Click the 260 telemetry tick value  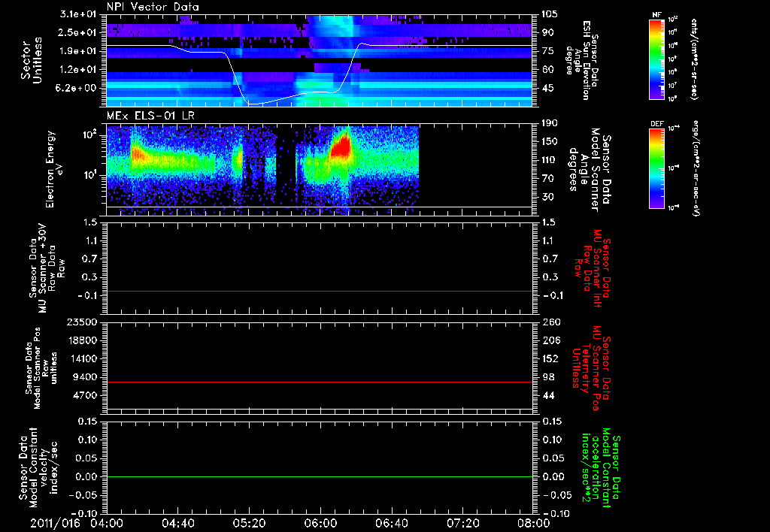(550, 322)
